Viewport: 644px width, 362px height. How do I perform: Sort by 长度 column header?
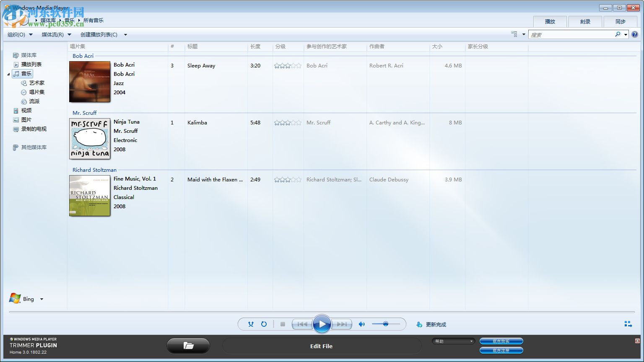[260, 47]
